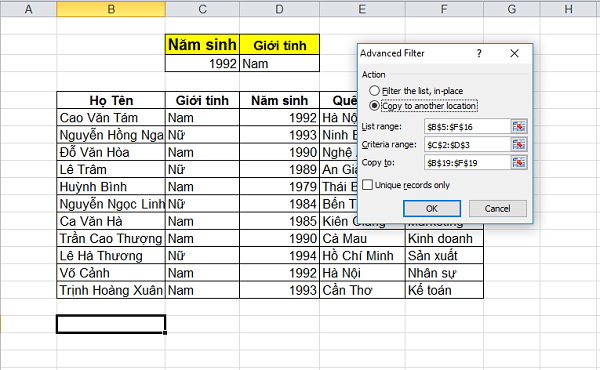Click the List range collapse-dialog icon
The height and width of the screenshot is (370, 600).
(518, 126)
